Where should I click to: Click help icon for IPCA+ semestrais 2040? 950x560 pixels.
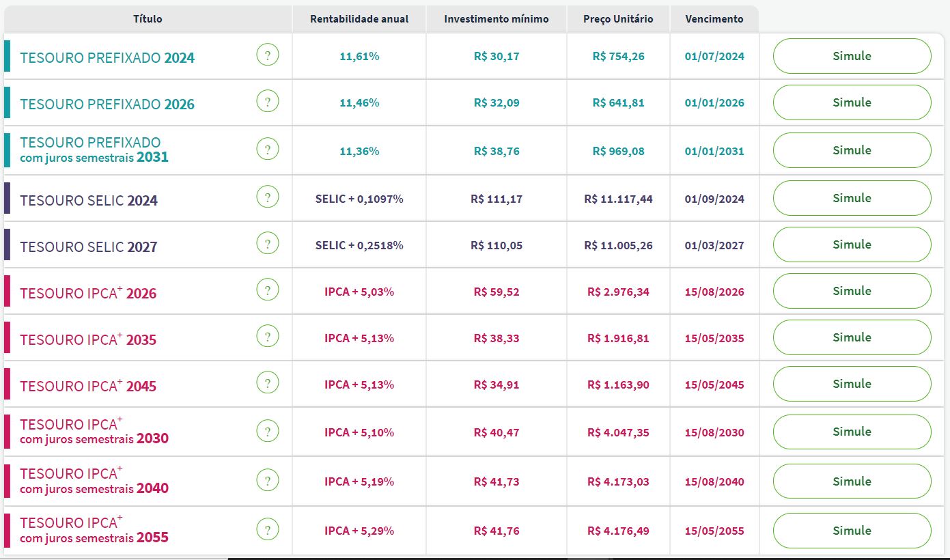tap(268, 480)
